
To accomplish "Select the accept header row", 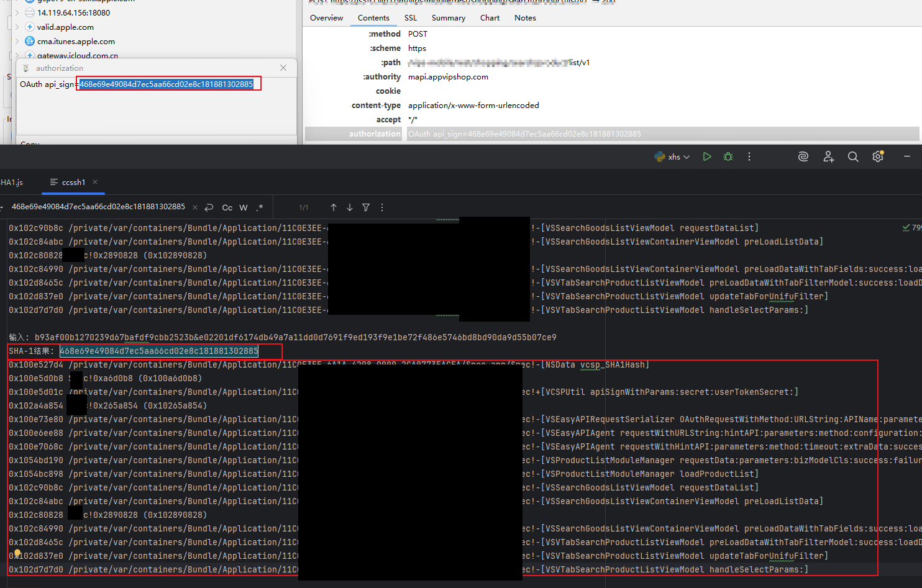I will [x=612, y=120].
